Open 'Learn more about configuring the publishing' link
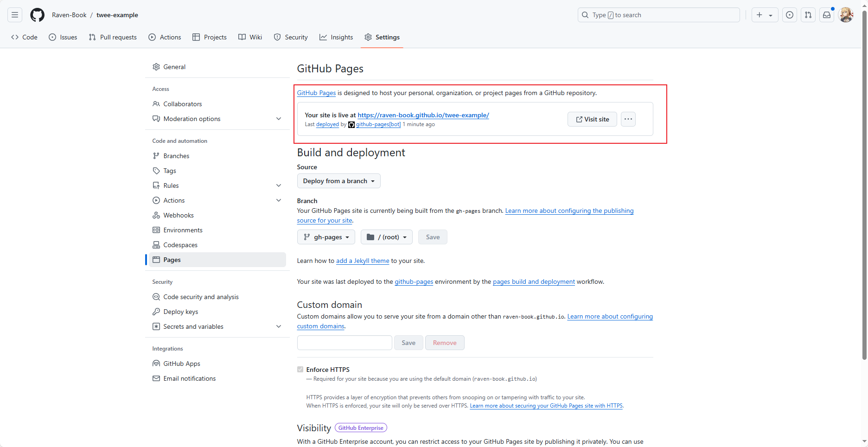This screenshot has width=868, height=447. pyautogui.click(x=569, y=211)
